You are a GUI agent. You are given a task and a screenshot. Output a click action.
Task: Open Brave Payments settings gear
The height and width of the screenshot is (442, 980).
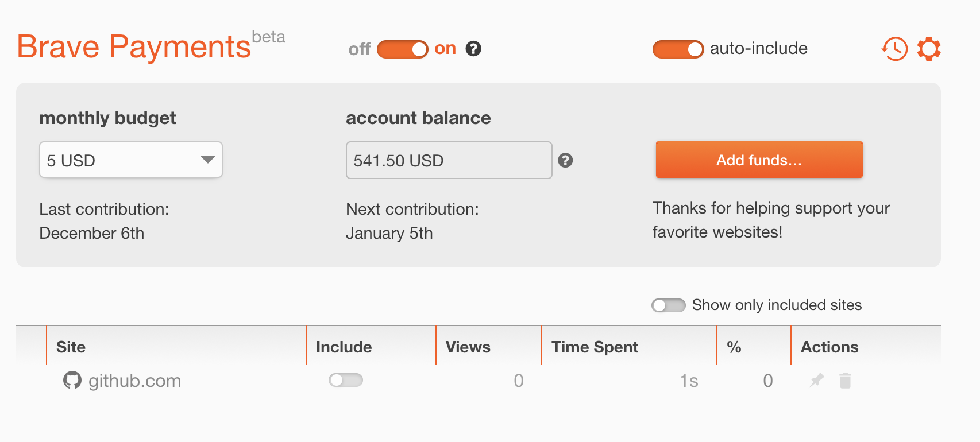point(929,49)
